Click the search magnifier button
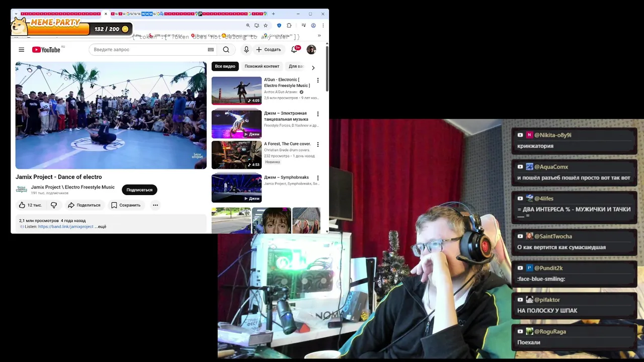Viewport: 644px width, 362px height. [226, 49]
